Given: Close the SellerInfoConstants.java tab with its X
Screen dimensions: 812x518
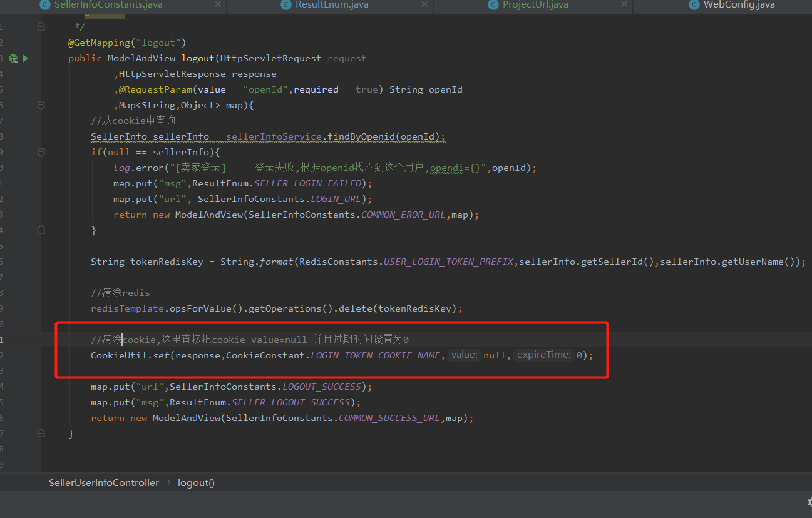Looking at the screenshot, I should (217, 5).
